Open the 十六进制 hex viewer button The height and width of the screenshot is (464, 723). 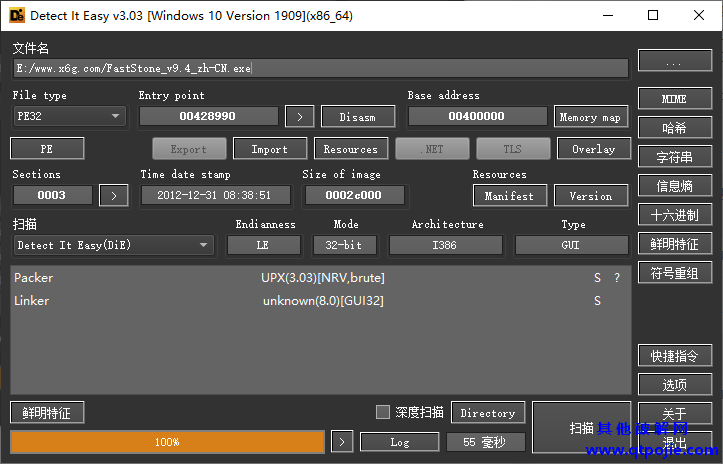(x=675, y=215)
